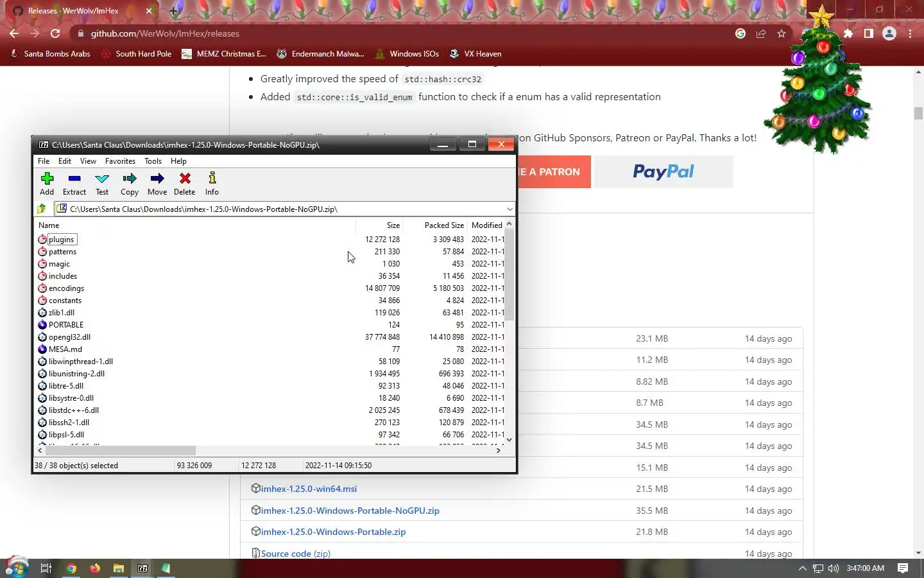The image size is (924, 578).
Task: Open the Help menu in 7-Zip
Action: click(x=178, y=161)
